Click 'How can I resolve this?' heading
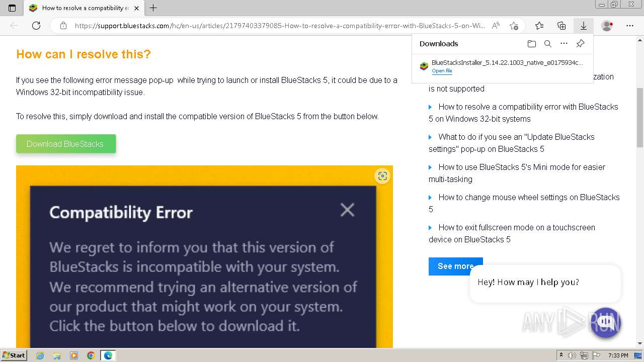The image size is (644, 362). 84,54
